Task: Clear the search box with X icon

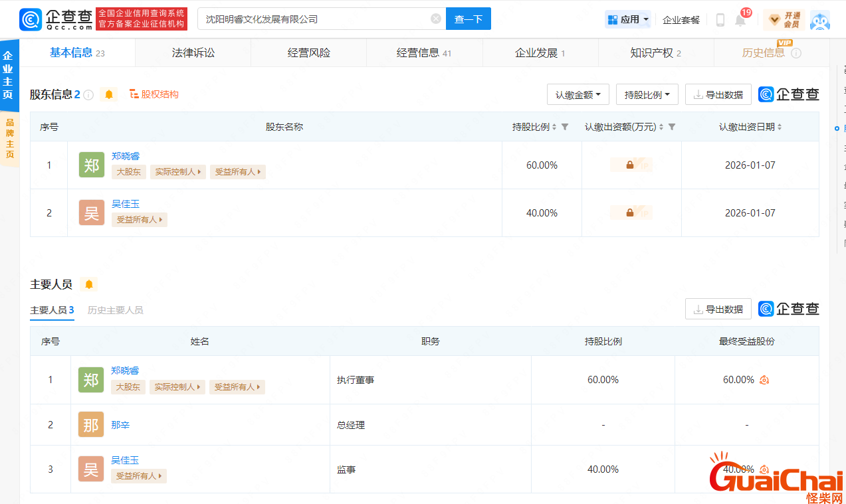Action: click(436, 19)
